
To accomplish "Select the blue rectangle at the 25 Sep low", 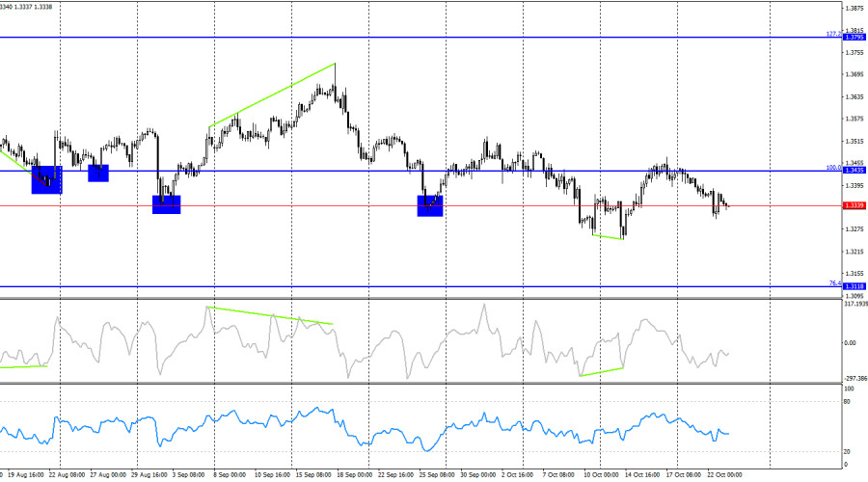I will 430,205.
